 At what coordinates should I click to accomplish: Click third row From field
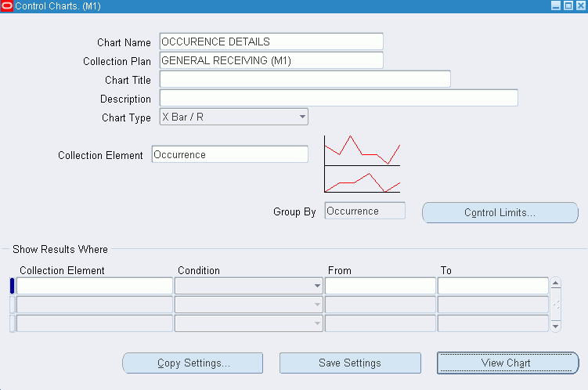tap(381, 323)
